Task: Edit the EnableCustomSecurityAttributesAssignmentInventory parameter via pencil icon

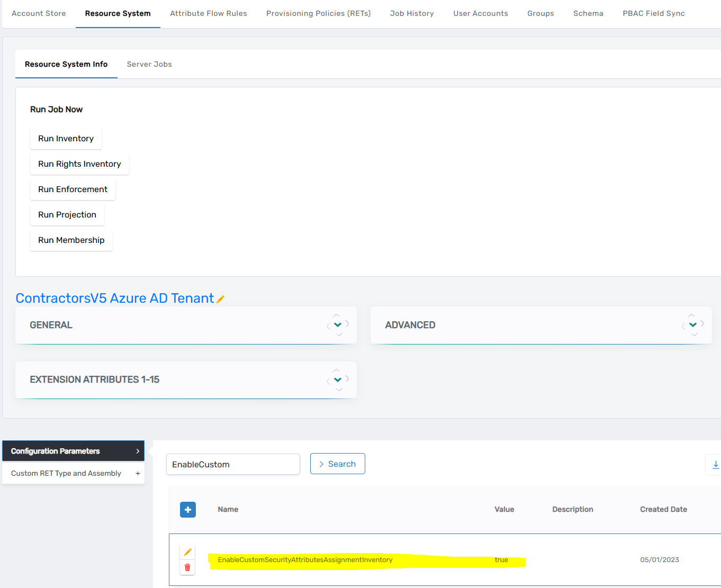Action: [x=187, y=551]
